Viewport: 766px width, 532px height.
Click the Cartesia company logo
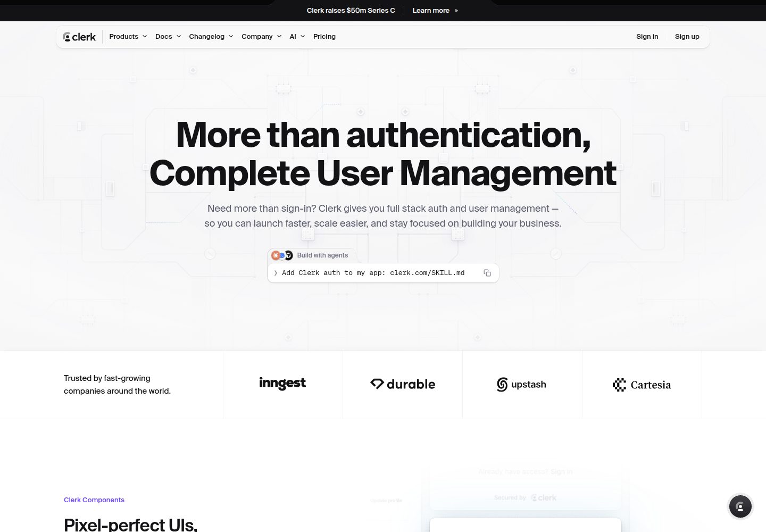pos(642,385)
